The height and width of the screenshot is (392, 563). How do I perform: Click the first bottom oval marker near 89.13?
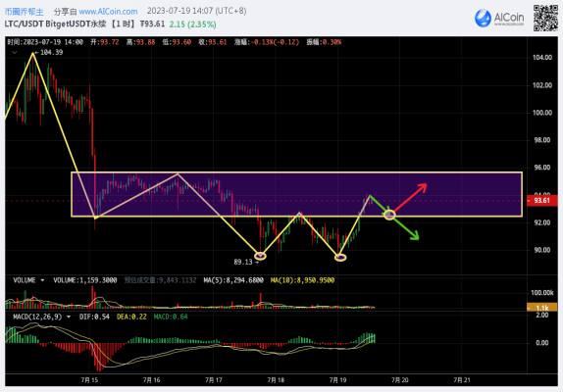(260, 256)
